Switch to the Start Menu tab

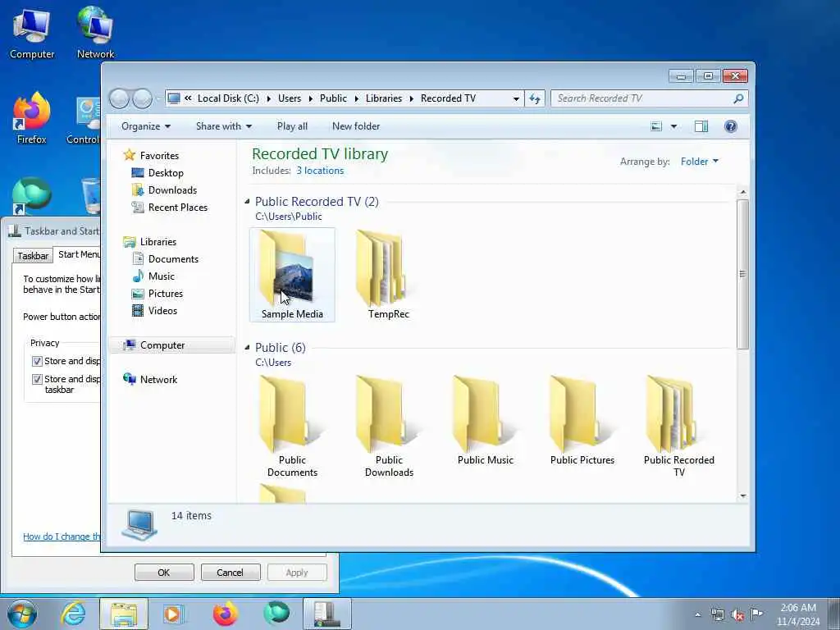[79, 254]
